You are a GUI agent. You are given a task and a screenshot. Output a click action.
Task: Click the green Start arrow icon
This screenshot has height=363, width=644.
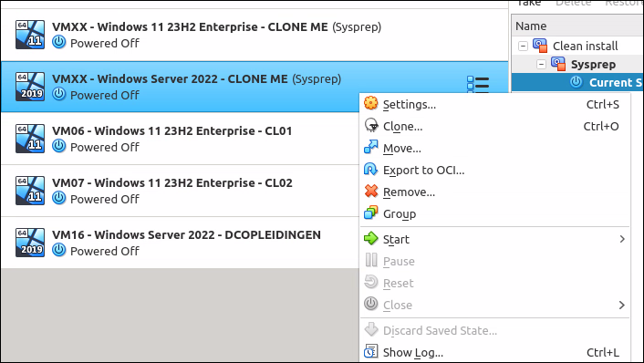pos(371,238)
